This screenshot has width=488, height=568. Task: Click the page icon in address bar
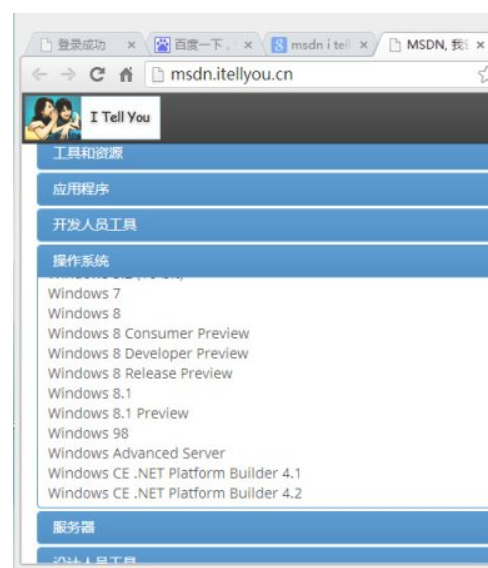158,75
